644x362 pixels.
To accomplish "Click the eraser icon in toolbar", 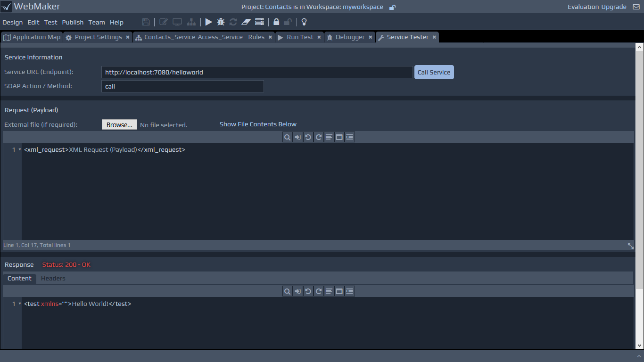I will coord(246,22).
